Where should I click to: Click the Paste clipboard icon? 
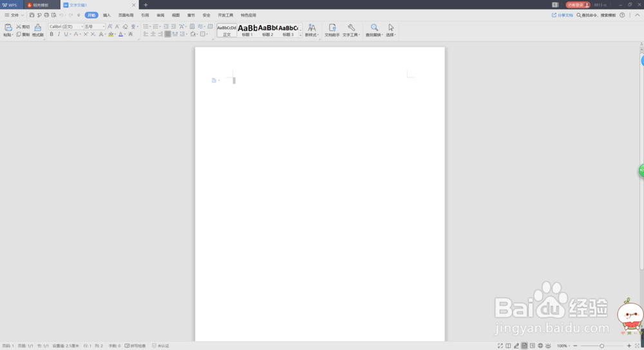pos(8,28)
